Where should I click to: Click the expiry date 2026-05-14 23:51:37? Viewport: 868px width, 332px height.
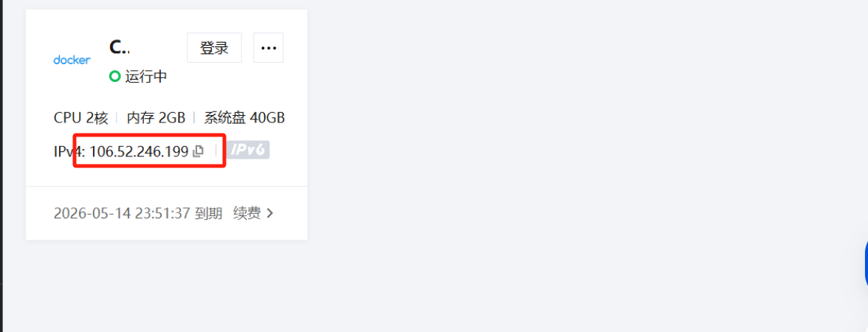tap(123, 213)
